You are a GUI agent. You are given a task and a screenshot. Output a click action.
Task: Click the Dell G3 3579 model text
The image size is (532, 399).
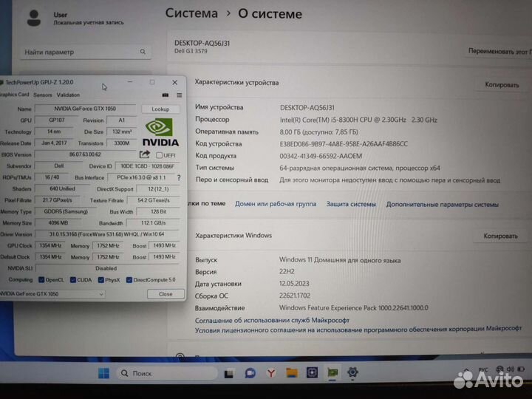191,51
